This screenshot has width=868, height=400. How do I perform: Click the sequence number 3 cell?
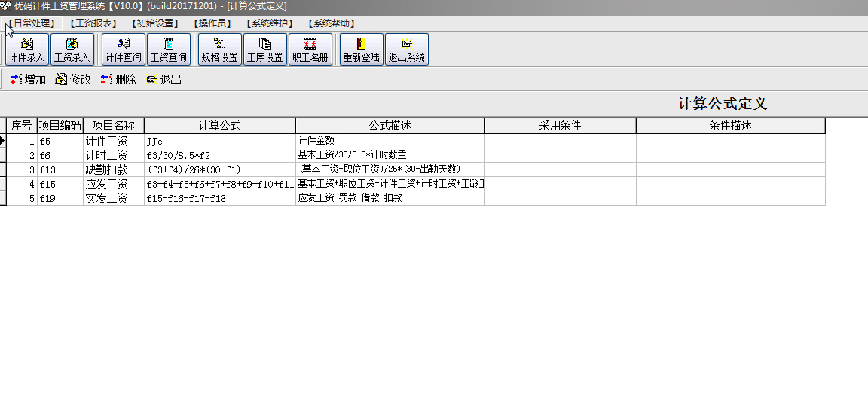[22, 169]
